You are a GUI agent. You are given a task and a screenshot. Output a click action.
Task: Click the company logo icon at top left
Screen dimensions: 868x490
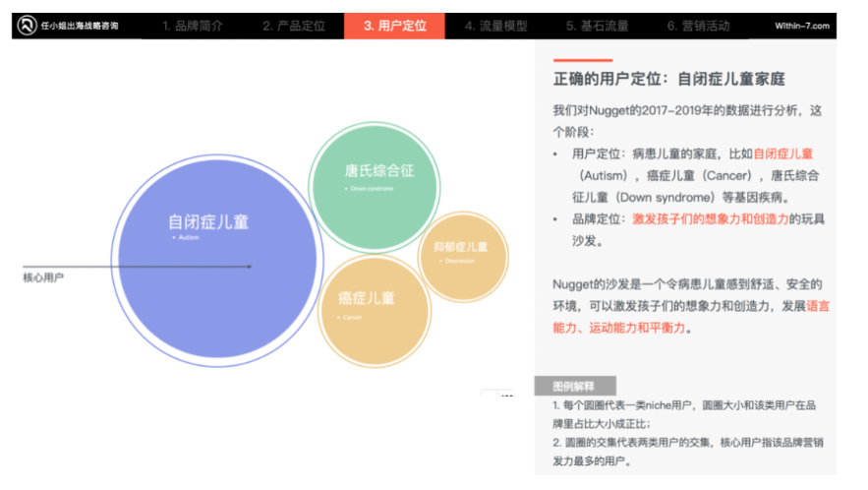[28, 26]
